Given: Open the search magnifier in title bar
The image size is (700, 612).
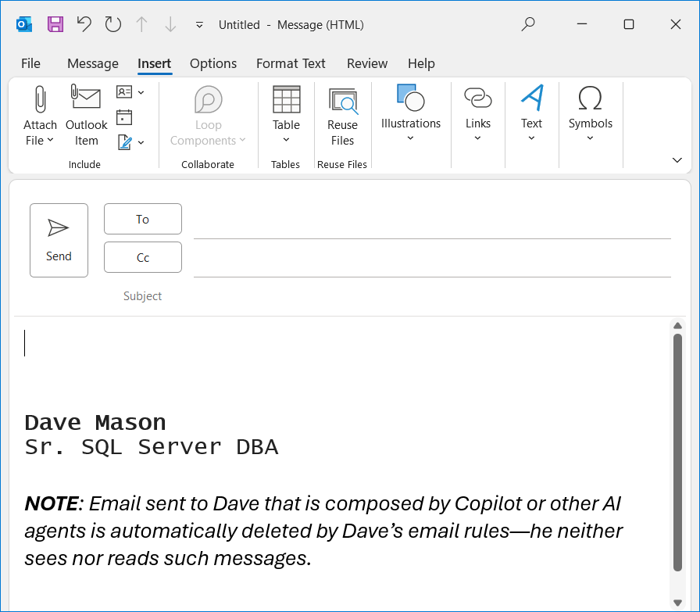Looking at the screenshot, I should (x=528, y=24).
